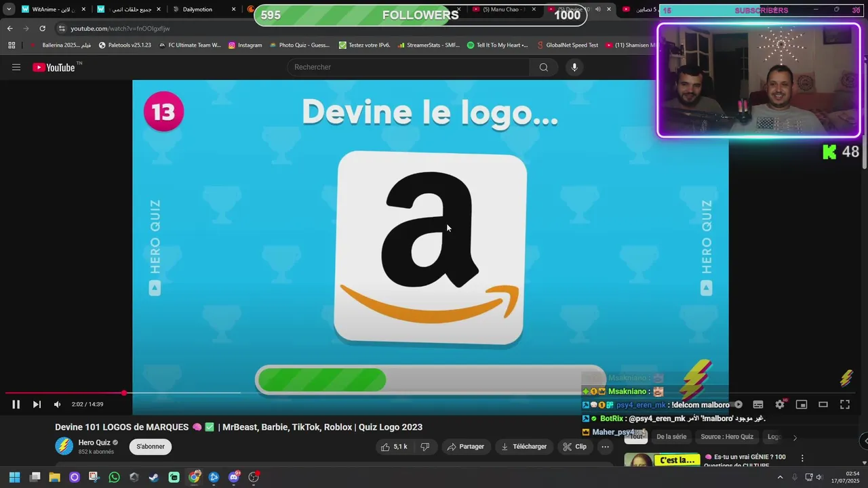Enable miniplayer mode
Image resolution: width=868 pixels, height=488 pixels.
point(802,405)
